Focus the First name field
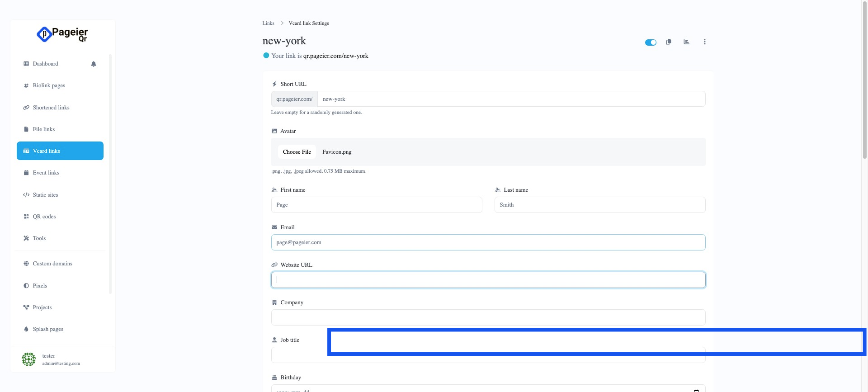 click(376, 205)
